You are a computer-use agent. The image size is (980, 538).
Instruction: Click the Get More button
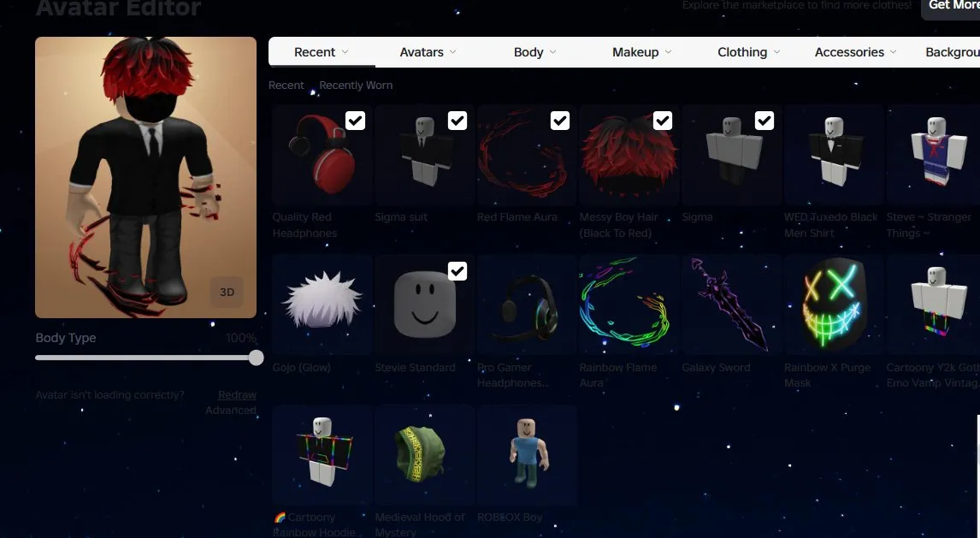[951, 6]
